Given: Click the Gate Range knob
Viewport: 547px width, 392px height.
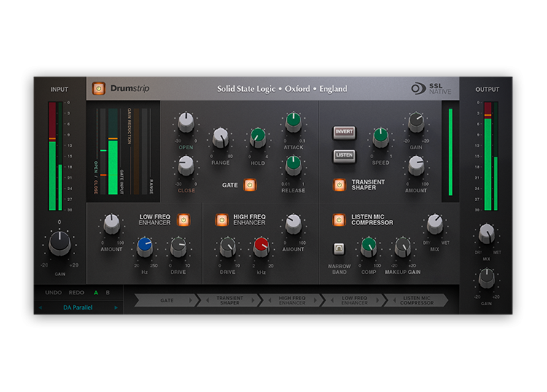Looking at the screenshot, I should [x=220, y=138].
